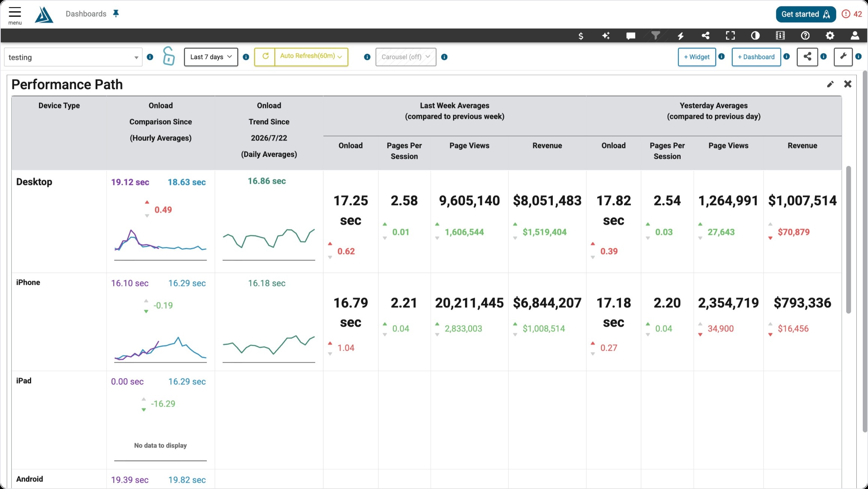
Task: Toggle the dashboard lock icon
Action: point(169,56)
